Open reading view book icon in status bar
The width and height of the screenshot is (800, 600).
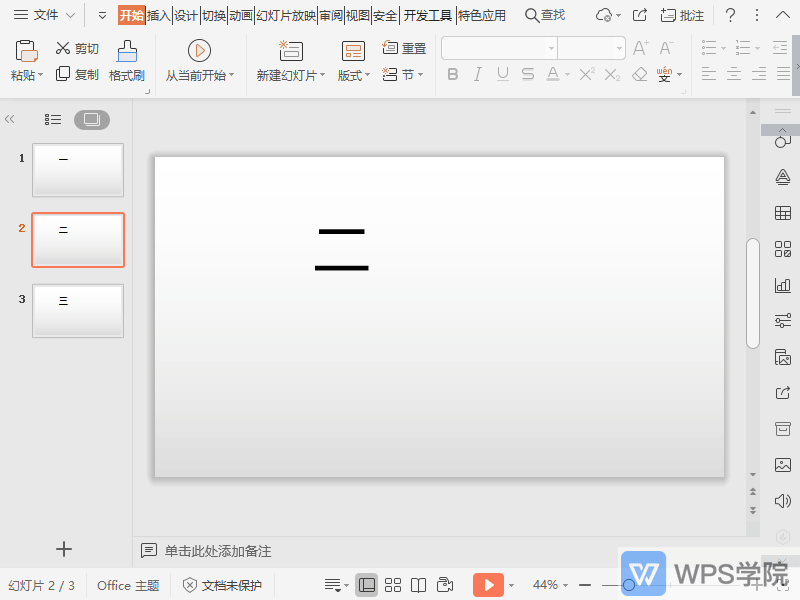tap(419, 585)
